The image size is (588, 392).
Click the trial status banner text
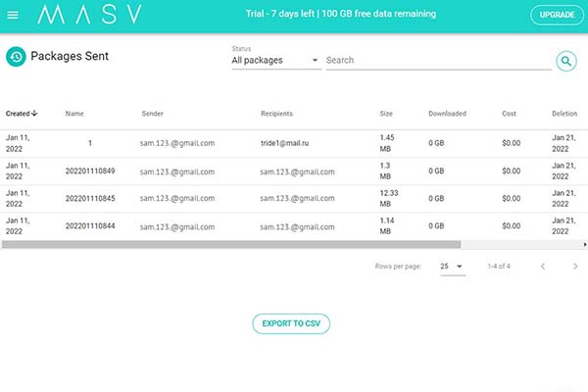[x=341, y=14]
